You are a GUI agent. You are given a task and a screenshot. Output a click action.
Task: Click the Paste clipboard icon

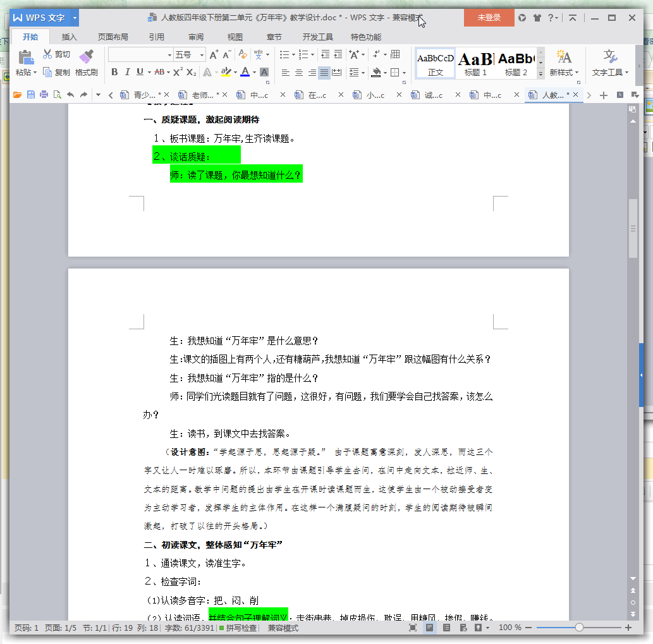(26, 57)
